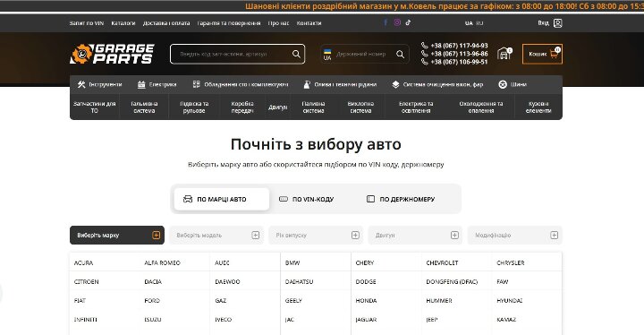Choose the CITROEN brand
Image resolution: width=644 pixels, height=335 pixels.
click(86, 281)
